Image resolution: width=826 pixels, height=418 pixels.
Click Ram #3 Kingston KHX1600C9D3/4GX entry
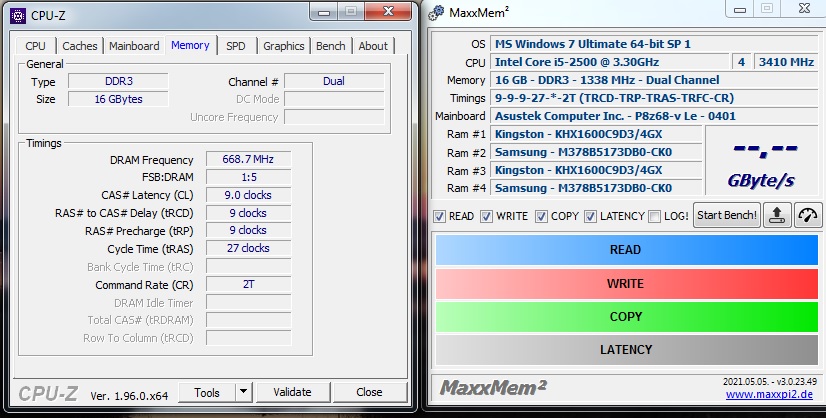pyautogui.click(x=596, y=170)
